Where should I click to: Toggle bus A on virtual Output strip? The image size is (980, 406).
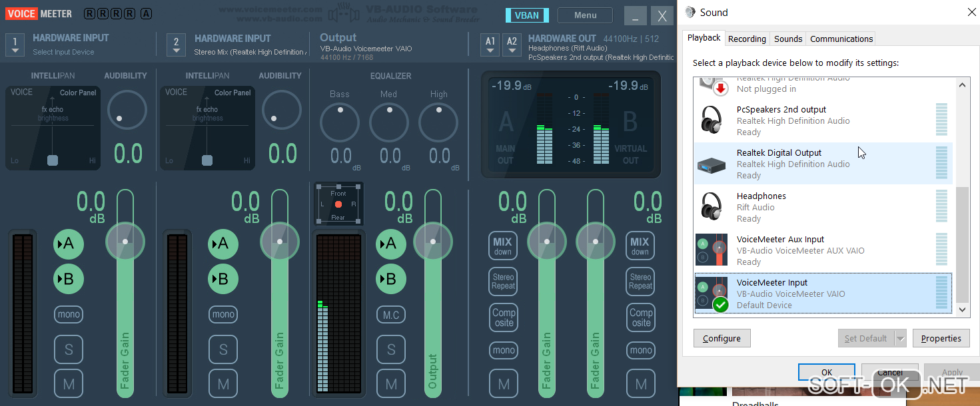coord(391,244)
